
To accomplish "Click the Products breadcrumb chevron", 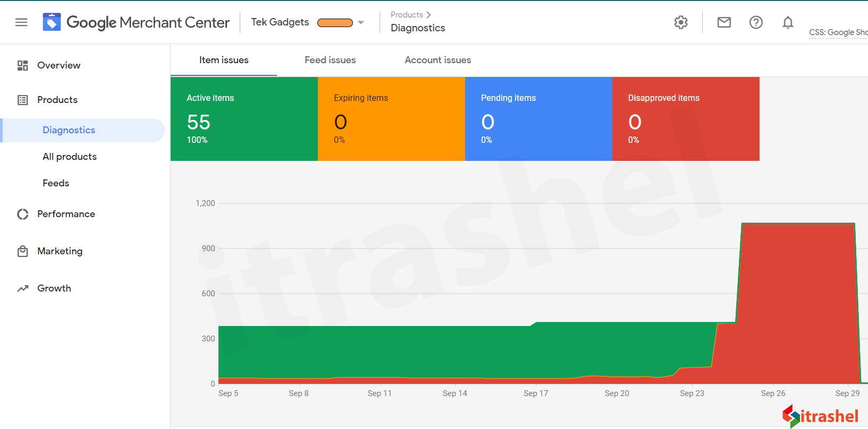I will pyautogui.click(x=428, y=15).
